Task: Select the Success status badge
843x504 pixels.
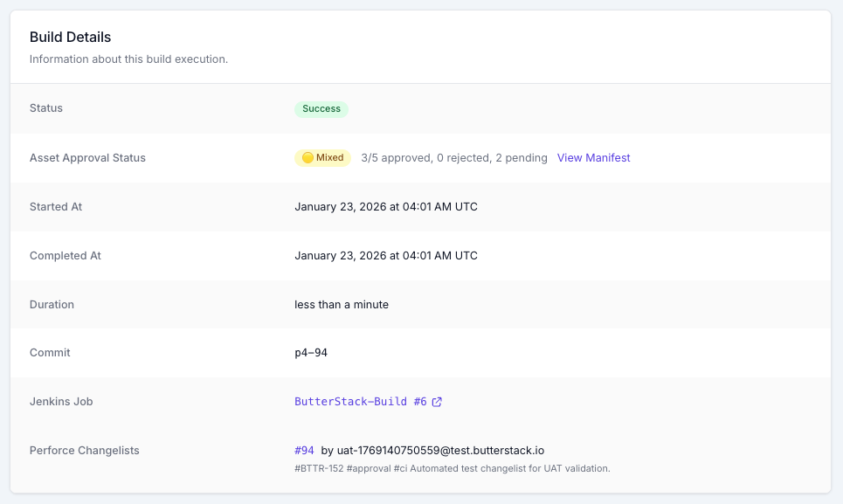Action: [x=321, y=108]
